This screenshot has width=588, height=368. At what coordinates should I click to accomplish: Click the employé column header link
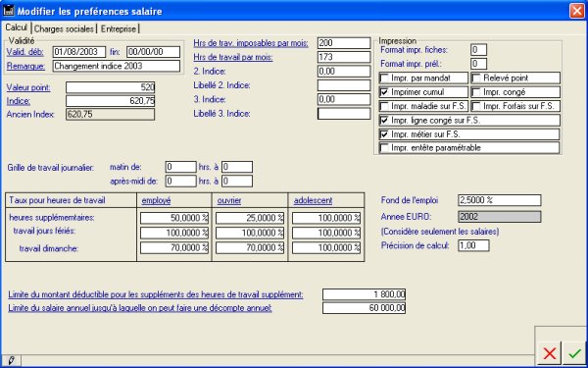tap(156, 200)
